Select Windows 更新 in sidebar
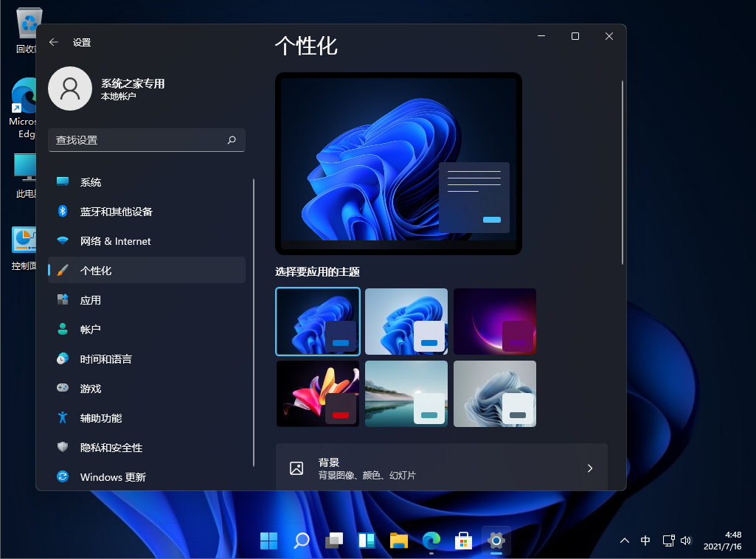Screen dimensions: 756x559 (x=113, y=477)
